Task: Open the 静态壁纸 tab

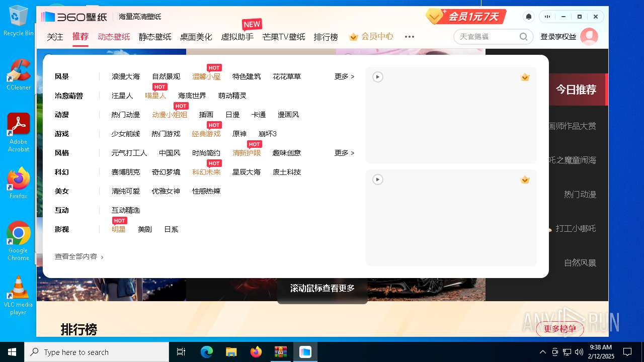Action: [x=155, y=37]
